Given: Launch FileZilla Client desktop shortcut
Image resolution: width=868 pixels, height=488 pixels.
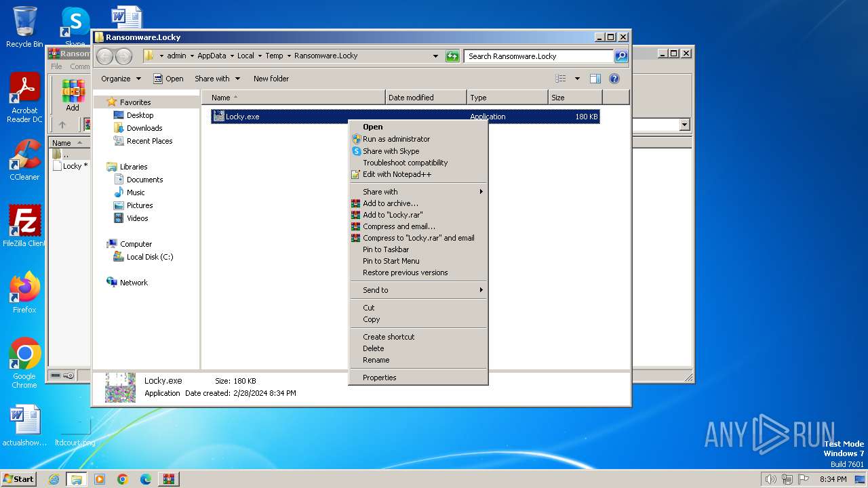Looking at the screenshot, I should (24, 226).
